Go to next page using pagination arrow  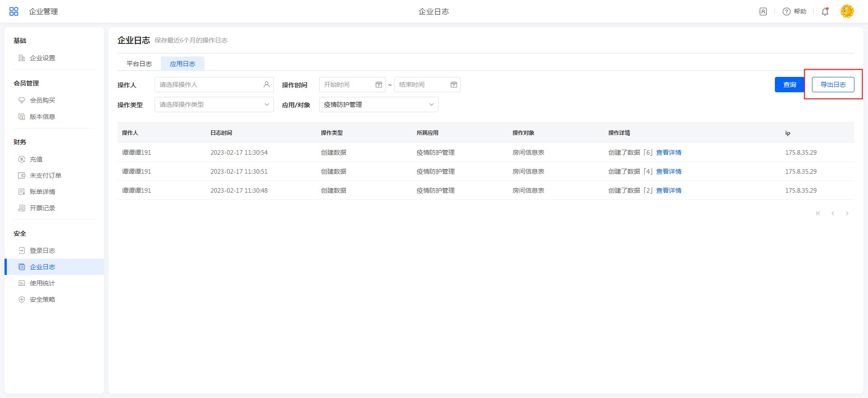847,213
